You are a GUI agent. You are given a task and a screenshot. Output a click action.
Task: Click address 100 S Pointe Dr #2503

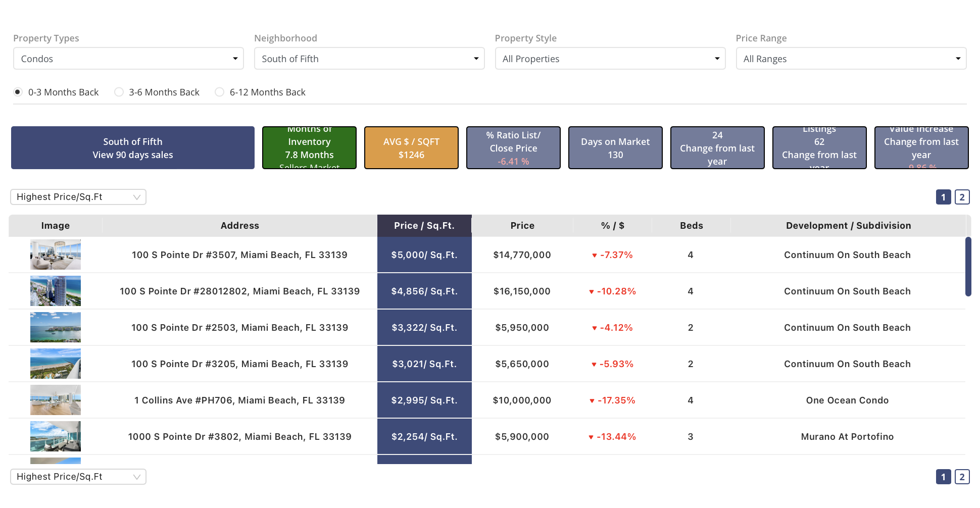point(240,328)
